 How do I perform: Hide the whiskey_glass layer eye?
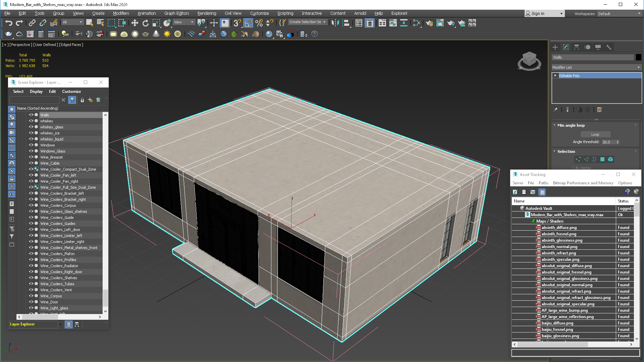(x=31, y=127)
